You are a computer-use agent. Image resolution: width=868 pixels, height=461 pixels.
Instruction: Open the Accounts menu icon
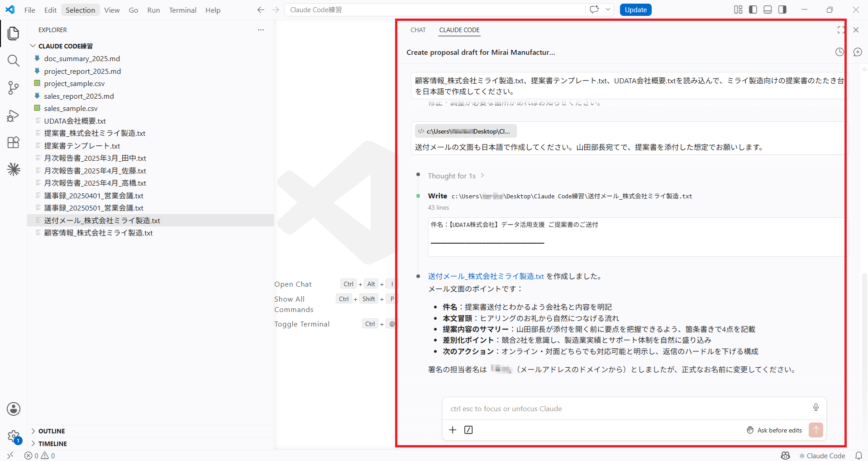[14, 409]
